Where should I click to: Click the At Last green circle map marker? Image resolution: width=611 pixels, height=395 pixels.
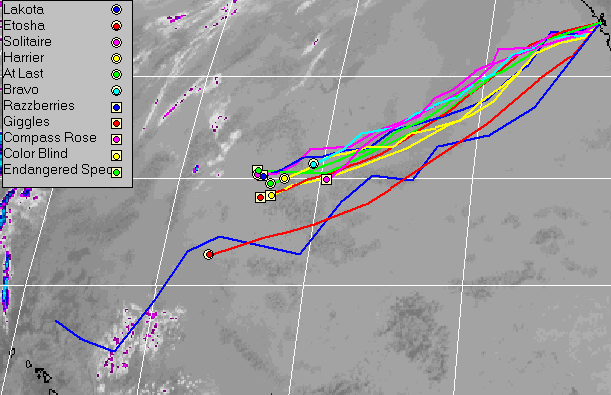pos(270,183)
